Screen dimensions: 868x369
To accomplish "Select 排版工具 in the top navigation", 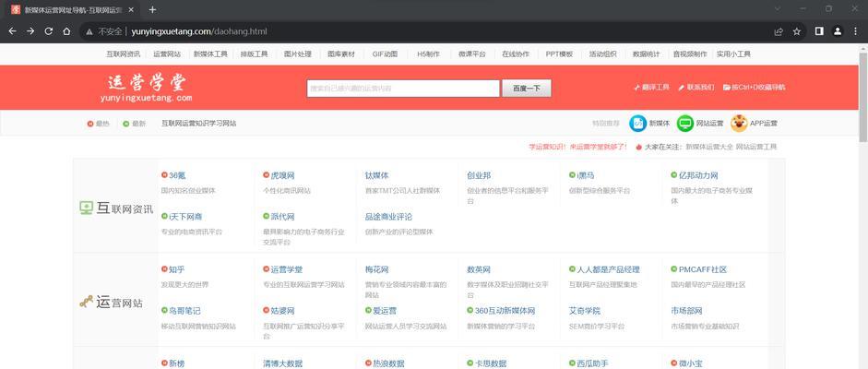I will click(x=254, y=54).
